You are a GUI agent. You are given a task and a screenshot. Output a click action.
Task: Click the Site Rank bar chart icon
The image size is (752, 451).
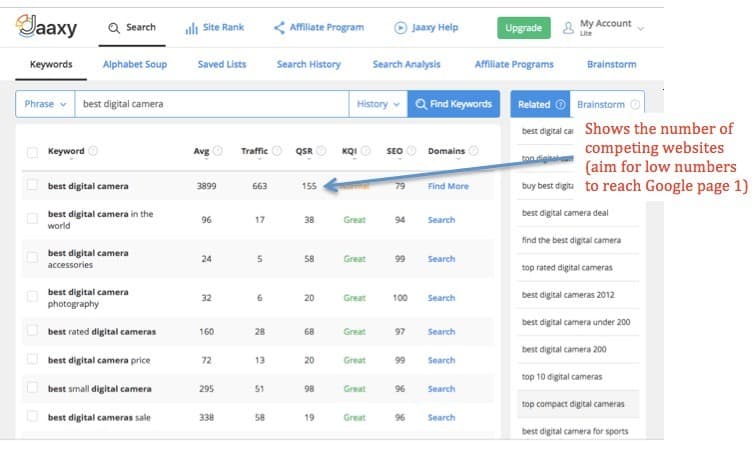click(x=191, y=28)
